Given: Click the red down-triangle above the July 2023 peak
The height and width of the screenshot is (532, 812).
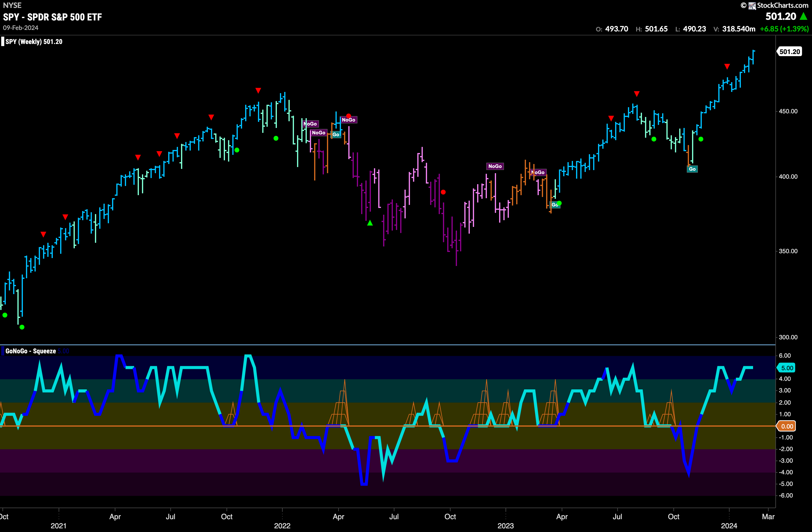Looking at the screenshot, I should (x=637, y=93).
